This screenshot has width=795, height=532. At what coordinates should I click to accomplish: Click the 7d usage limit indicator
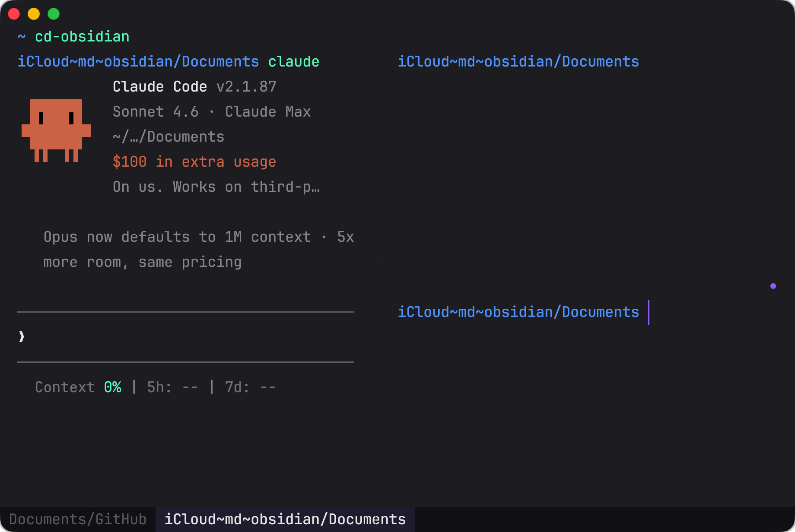click(x=250, y=387)
